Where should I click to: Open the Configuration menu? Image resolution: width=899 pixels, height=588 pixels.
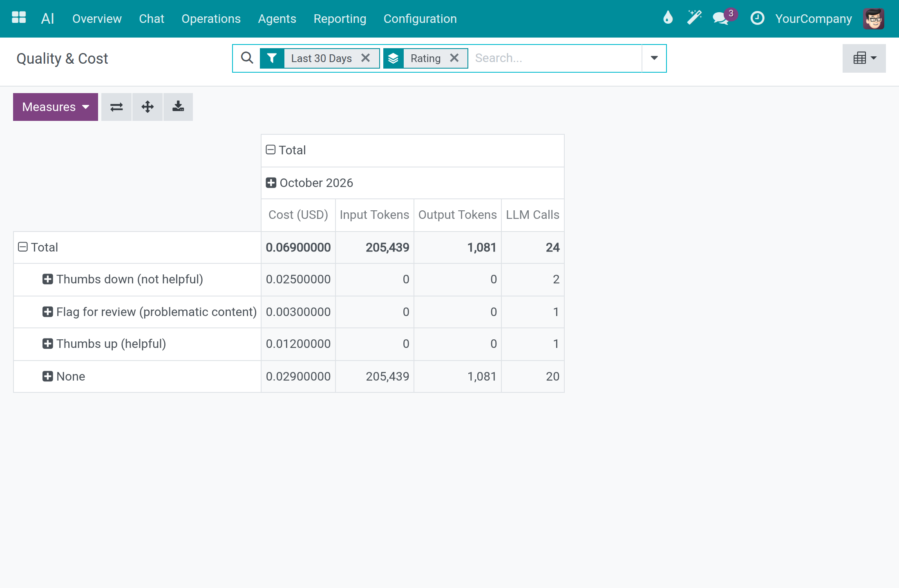coord(420,19)
